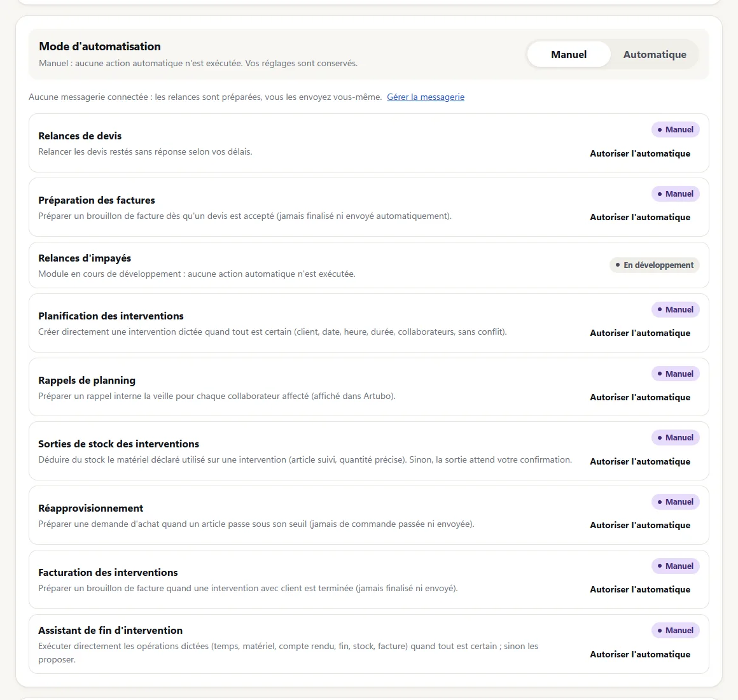738x700 pixels.
Task: Switch automation mode to Automatique
Action: click(655, 55)
